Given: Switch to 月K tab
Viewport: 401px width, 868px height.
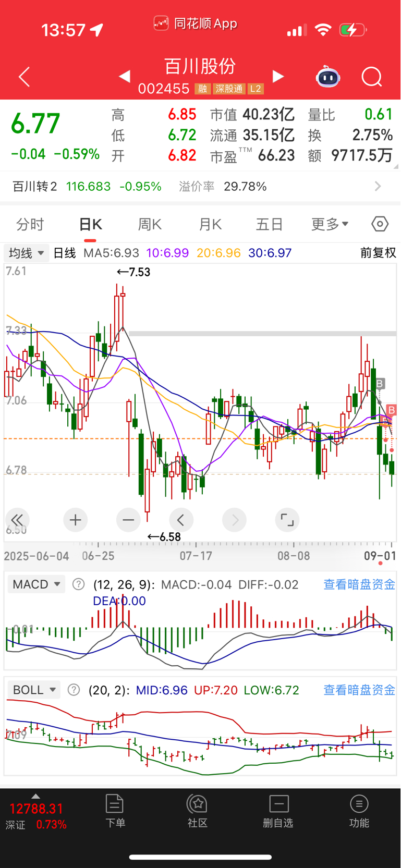Looking at the screenshot, I should coord(210,224).
